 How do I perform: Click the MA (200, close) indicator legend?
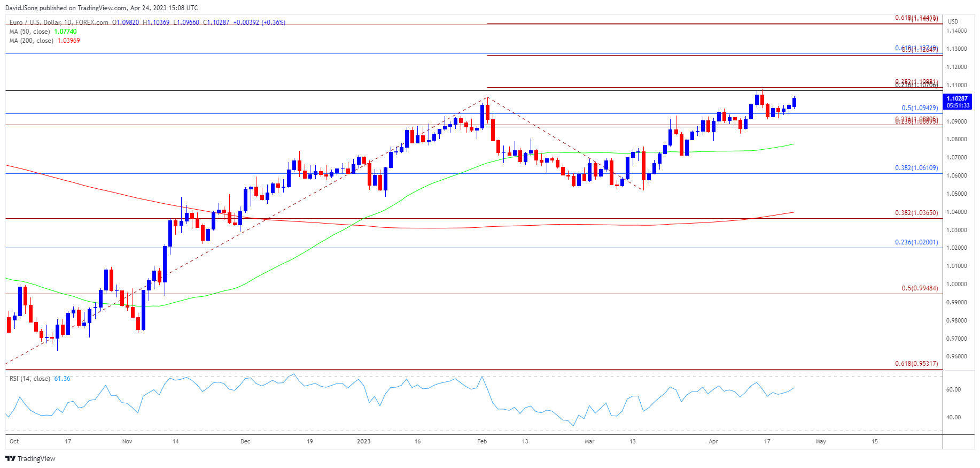pyautogui.click(x=32, y=41)
